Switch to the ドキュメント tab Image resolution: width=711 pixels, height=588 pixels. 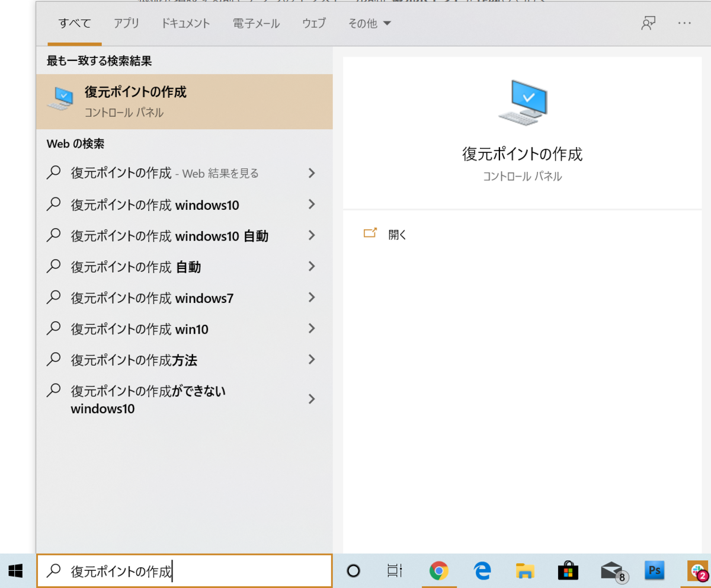pyautogui.click(x=185, y=24)
